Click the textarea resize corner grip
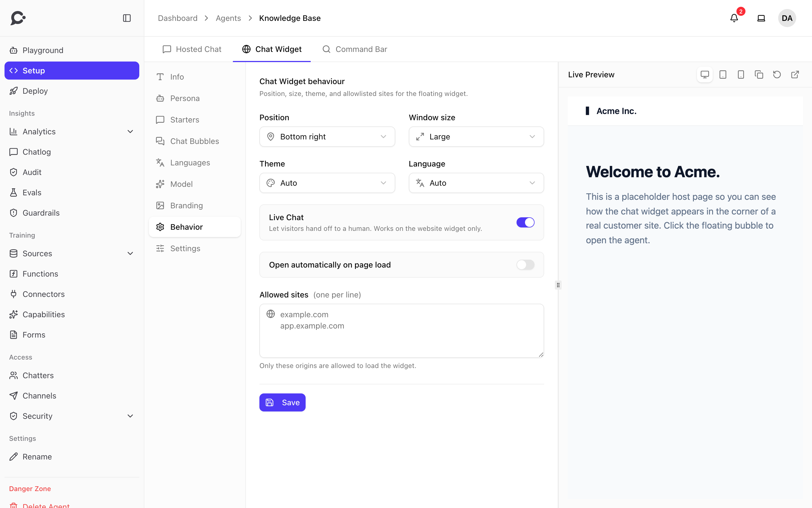Image resolution: width=812 pixels, height=508 pixels. [541, 355]
